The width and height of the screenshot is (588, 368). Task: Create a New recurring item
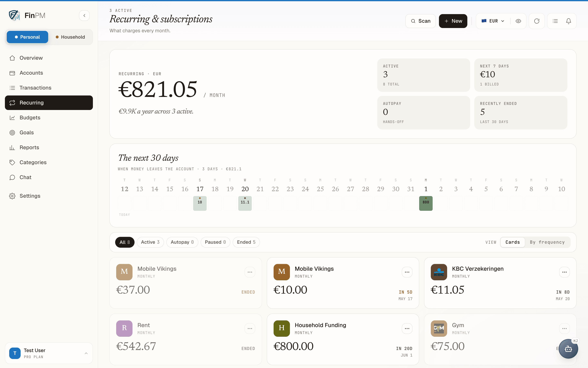[x=453, y=21]
